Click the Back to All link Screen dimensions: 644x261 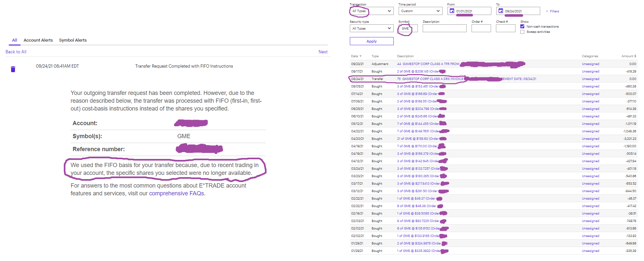[x=16, y=52]
